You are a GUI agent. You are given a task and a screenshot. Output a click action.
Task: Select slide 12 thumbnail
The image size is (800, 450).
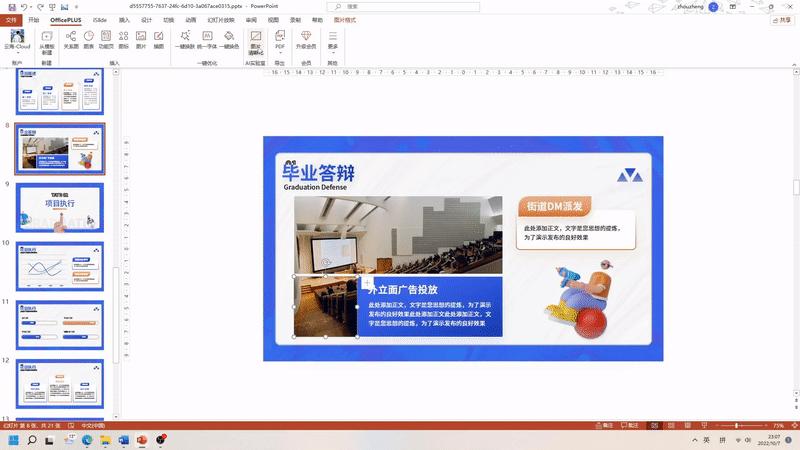coord(60,384)
